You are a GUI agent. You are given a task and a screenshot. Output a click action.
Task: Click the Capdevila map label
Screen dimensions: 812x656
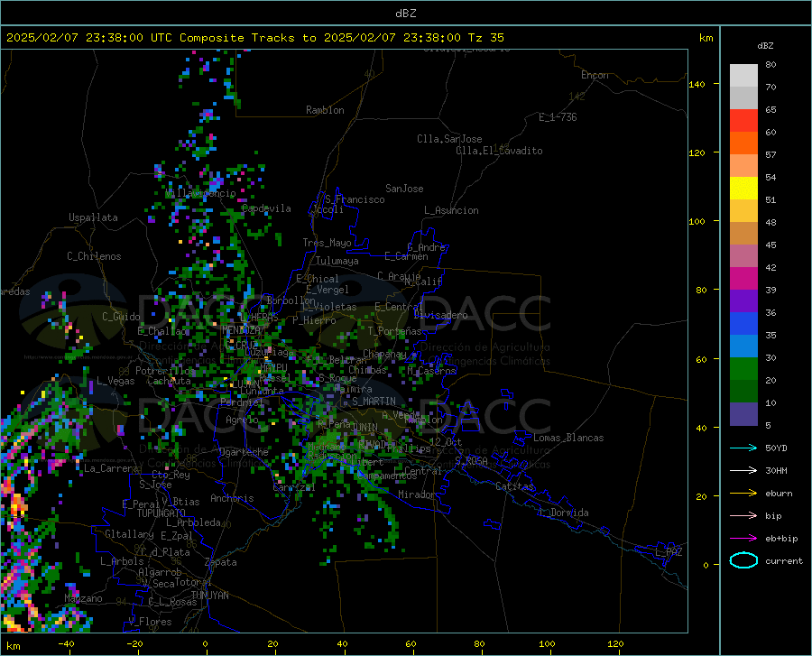266,208
